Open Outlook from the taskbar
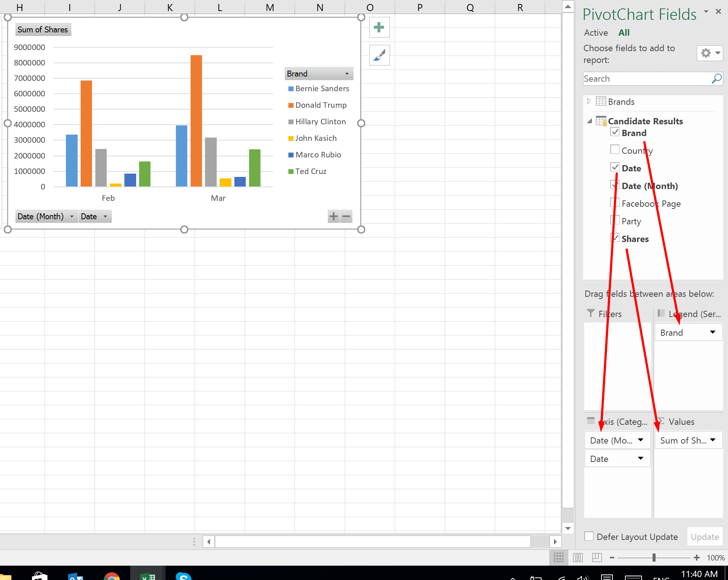This screenshot has height=580, width=728. pyautogui.click(x=76, y=576)
